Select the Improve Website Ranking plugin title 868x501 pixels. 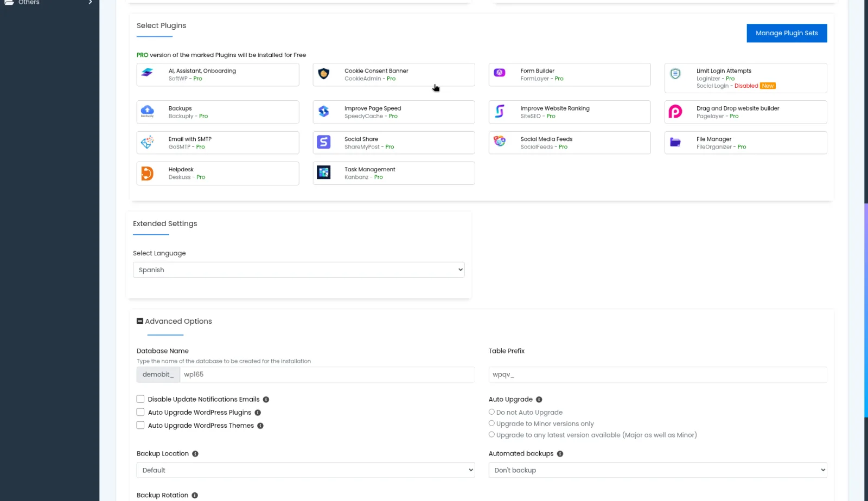point(555,108)
